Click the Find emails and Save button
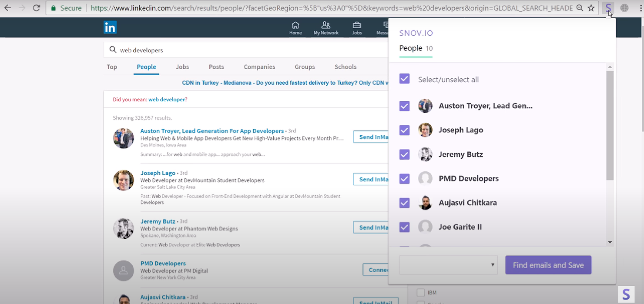 point(548,265)
